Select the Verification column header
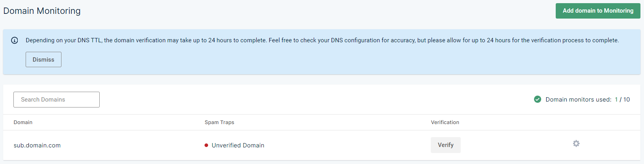Image resolution: width=644 pixels, height=164 pixels. (445, 123)
